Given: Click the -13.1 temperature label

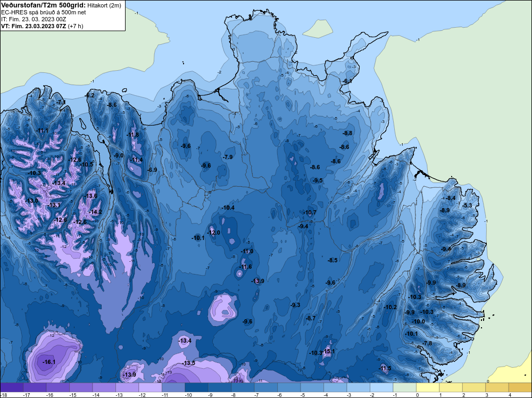Looking at the screenshot, I should (54, 205).
